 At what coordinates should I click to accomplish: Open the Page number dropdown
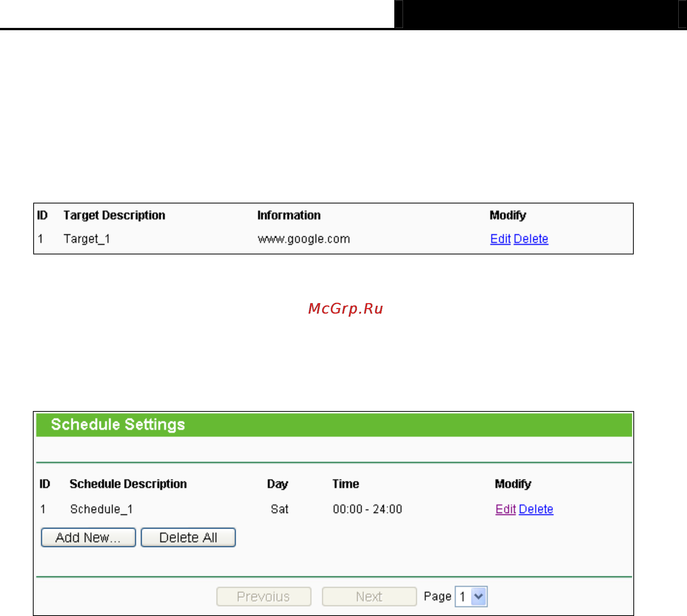471,596
